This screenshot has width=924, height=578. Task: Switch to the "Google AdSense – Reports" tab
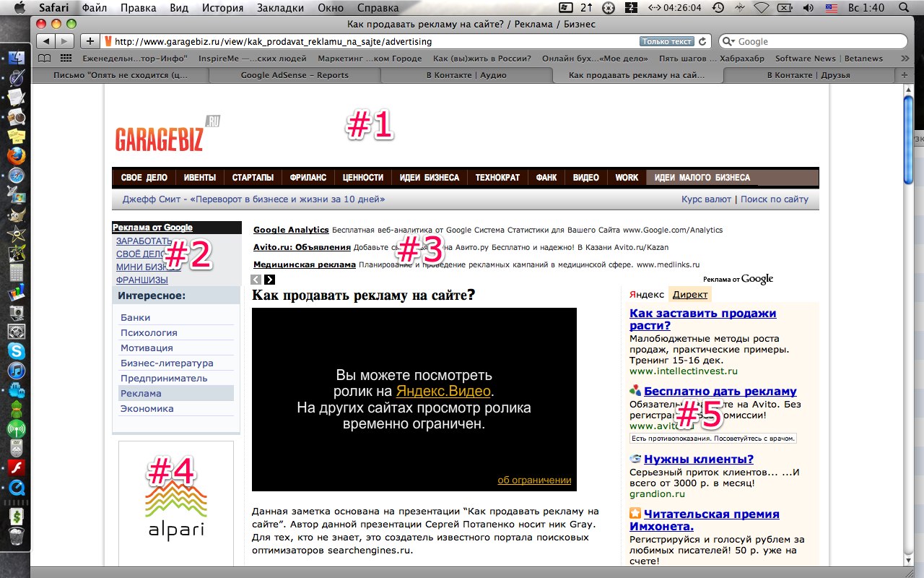(294, 74)
